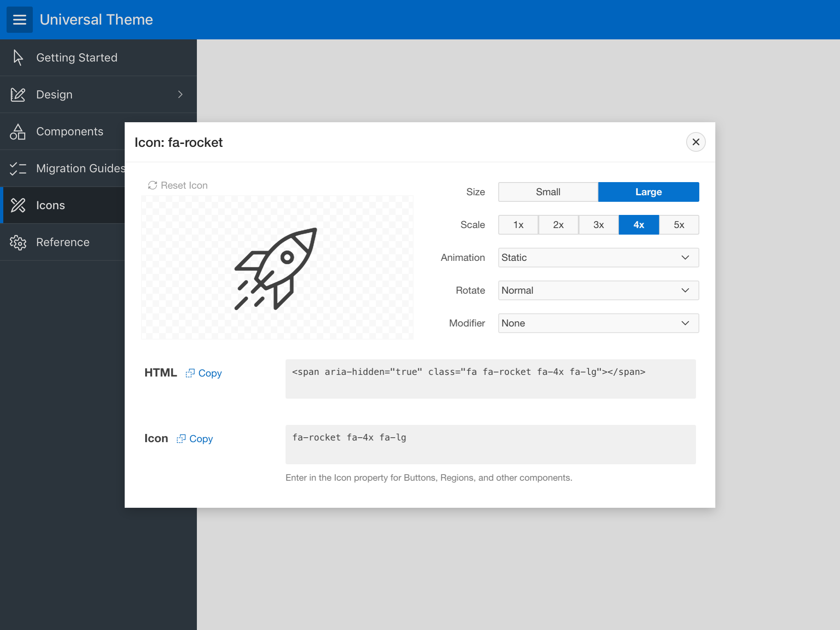Select the Icons tools icon in sidebar
Screen dimensions: 840x630
[18, 205]
